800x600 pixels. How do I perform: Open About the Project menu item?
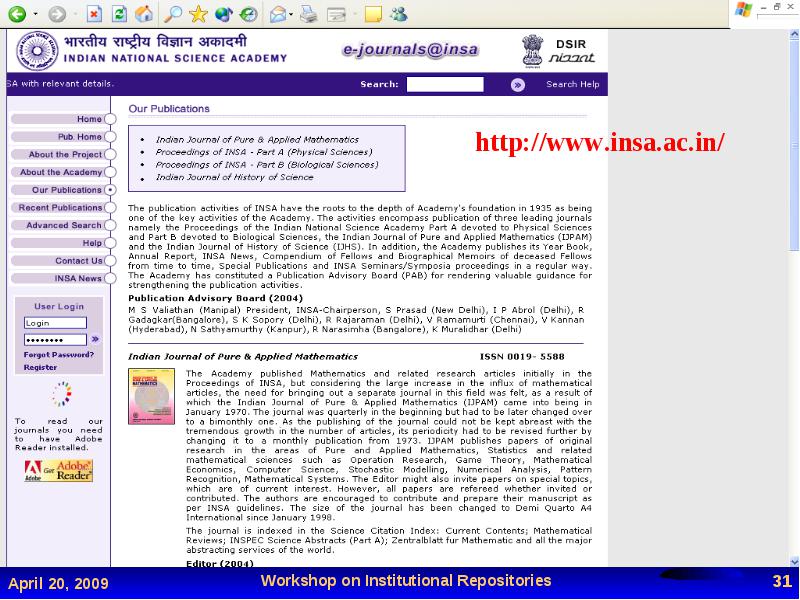(x=65, y=154)
